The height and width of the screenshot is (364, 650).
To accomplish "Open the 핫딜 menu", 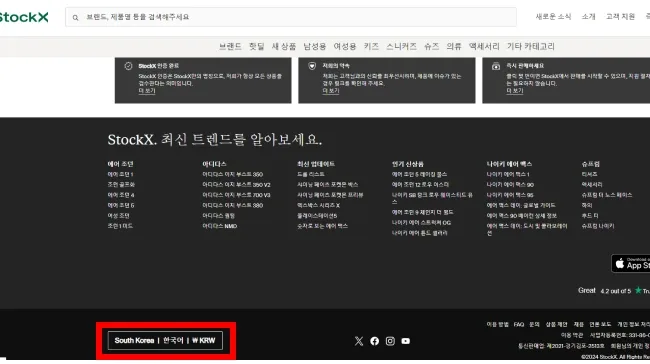I will point(257,46).
